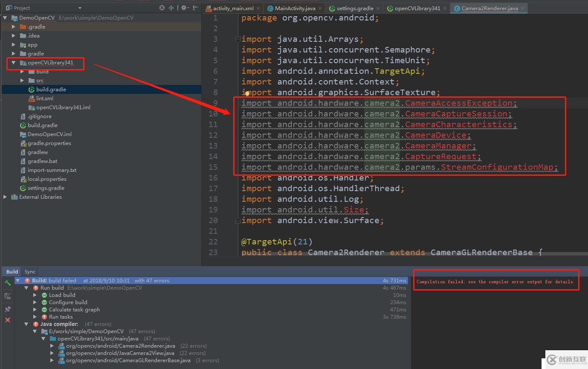Hide the Project tool window
Viewport: 588px width, 369px height.
point(196,8)
